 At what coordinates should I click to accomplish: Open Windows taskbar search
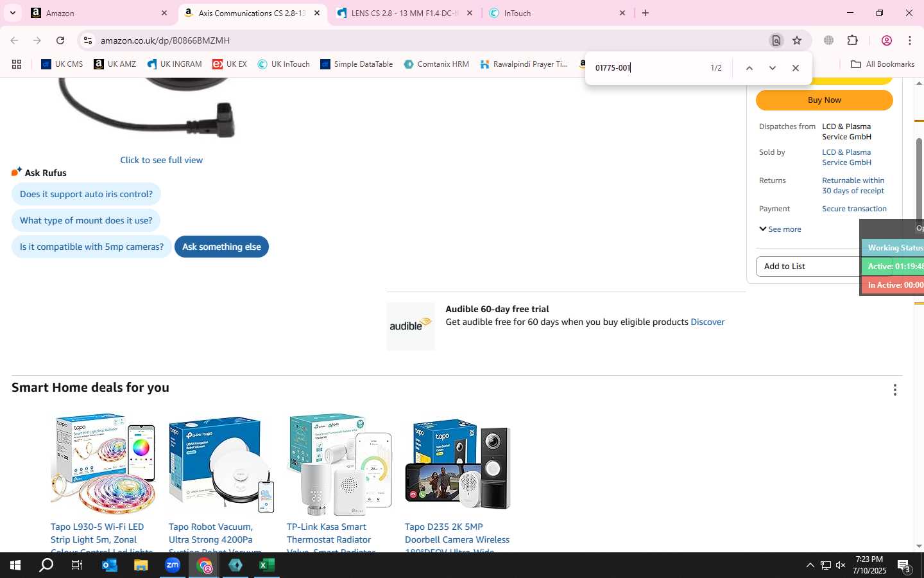coord(46,566)
